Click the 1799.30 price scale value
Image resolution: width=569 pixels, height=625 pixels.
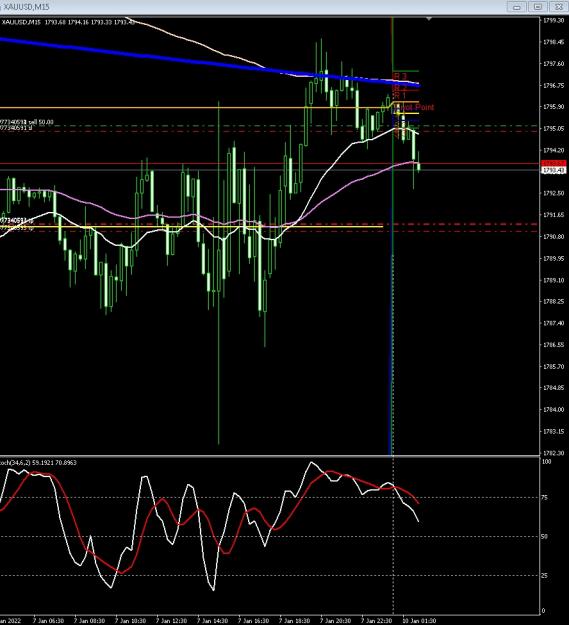tap(554, 20)
